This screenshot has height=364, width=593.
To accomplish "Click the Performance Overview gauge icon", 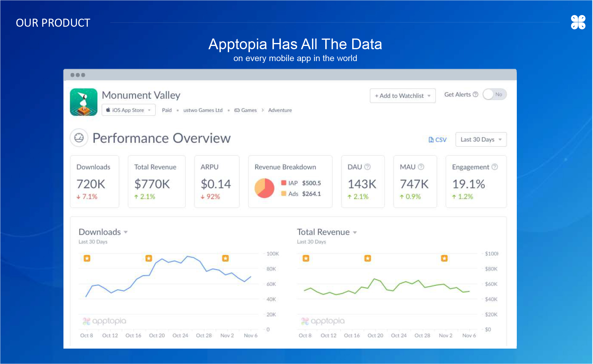I will (x=79, y=138).
